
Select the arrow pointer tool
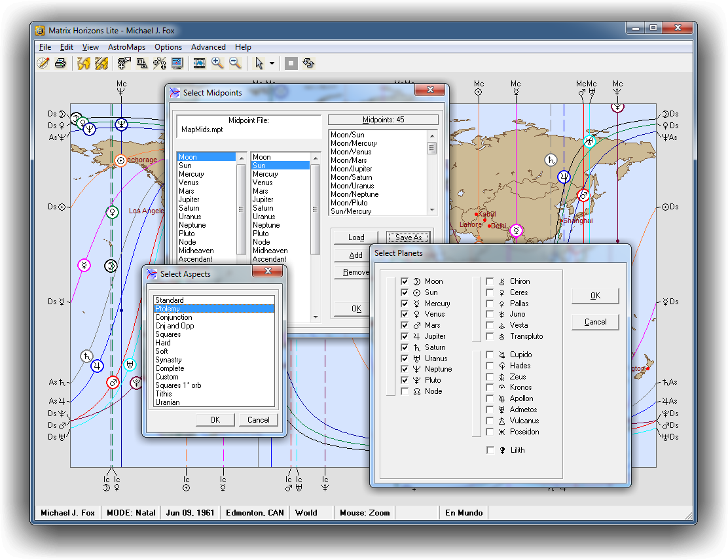point(259,63)
